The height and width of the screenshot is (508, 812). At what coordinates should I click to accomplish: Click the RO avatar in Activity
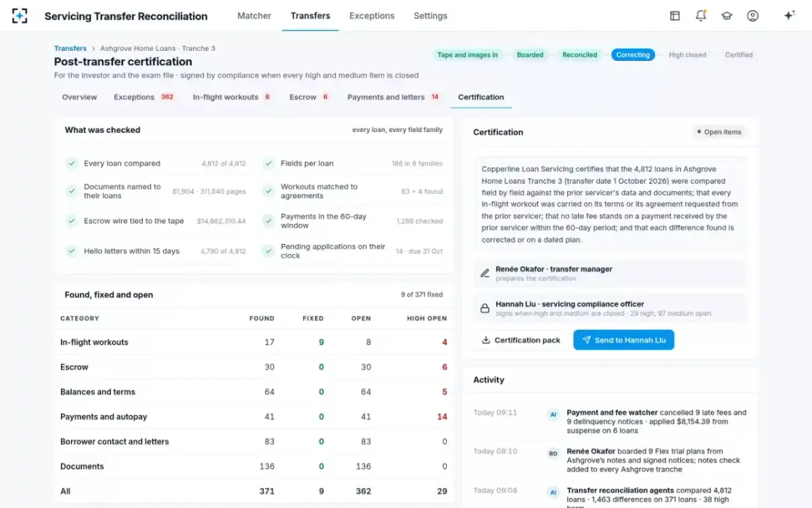[x=553, y=454]
